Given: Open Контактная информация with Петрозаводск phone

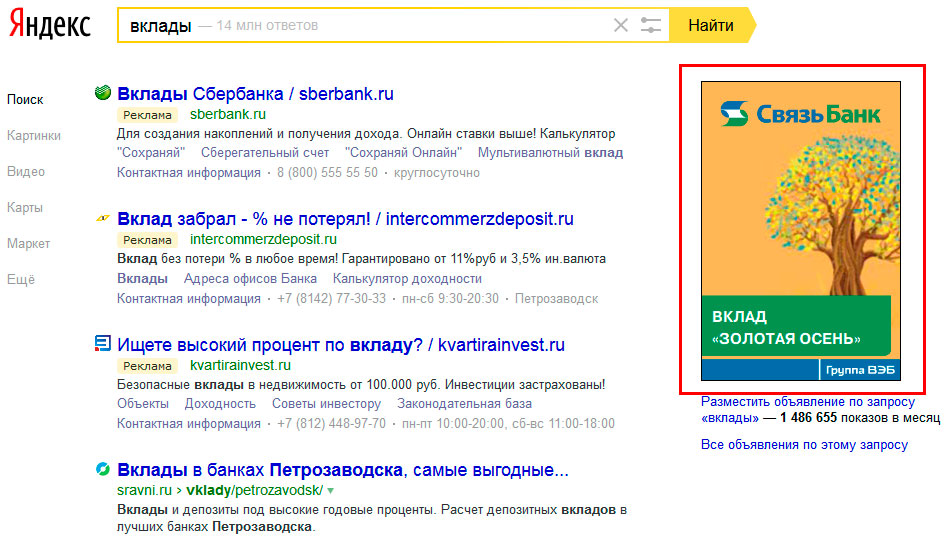Looking at the screenshot, I should tap(189, 299).
